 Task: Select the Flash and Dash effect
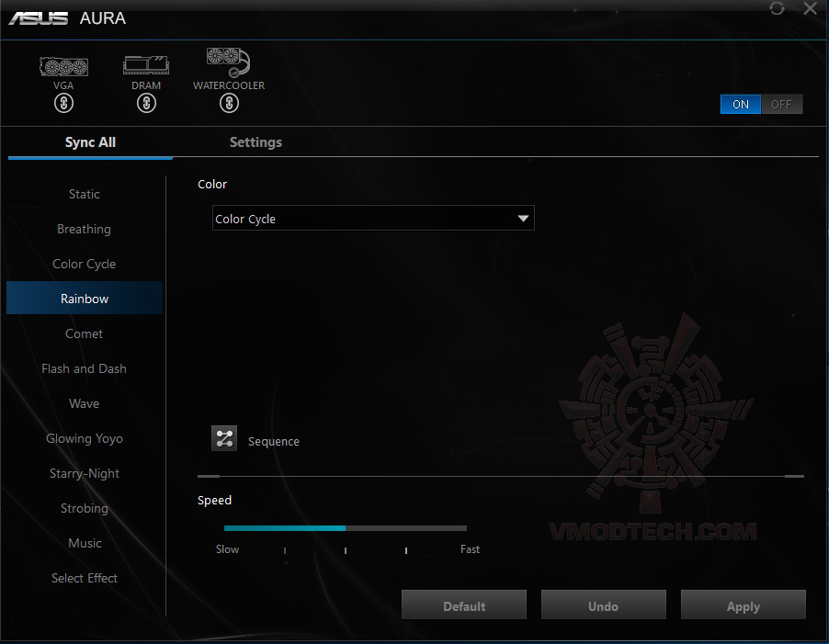click(84, 368)
